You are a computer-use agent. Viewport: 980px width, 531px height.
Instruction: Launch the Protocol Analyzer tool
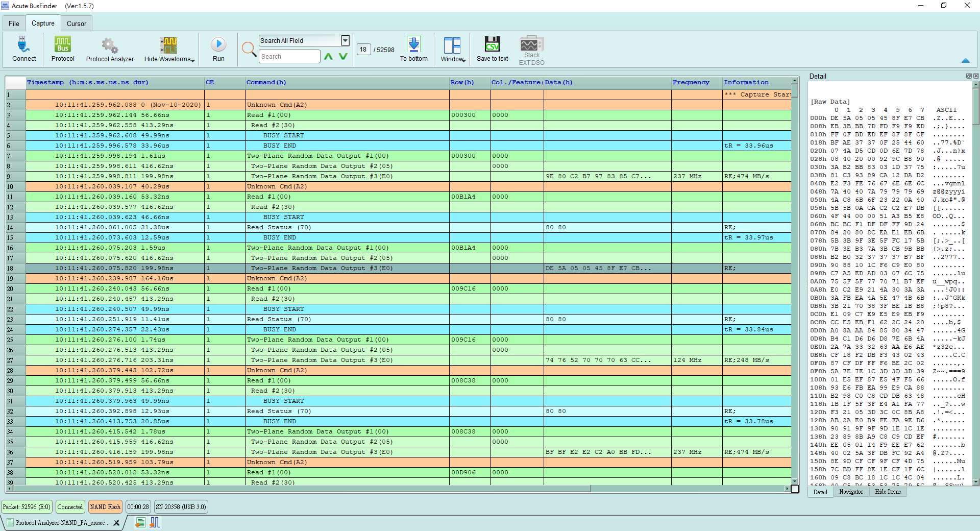click(110, 49)
